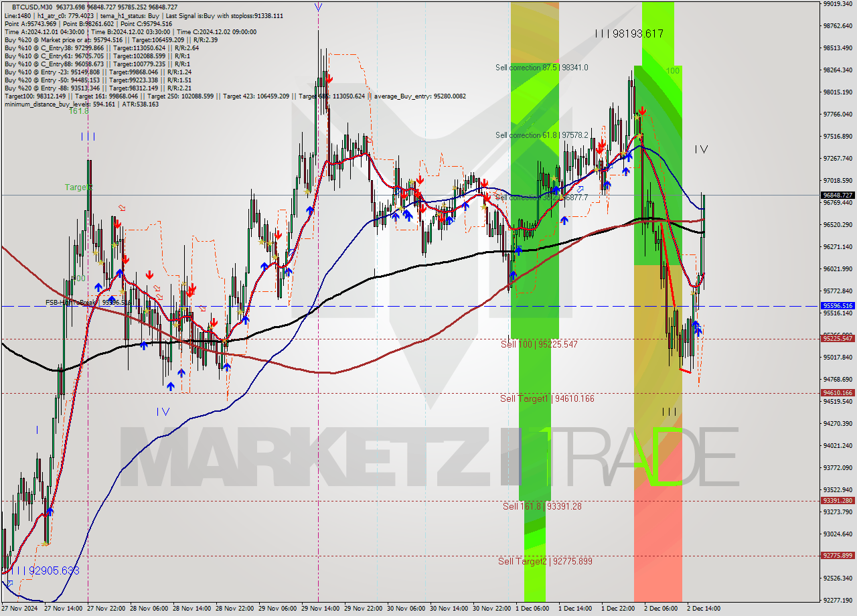
Task: Click the 94021.240 price axis value
Action: coord(838,445)
